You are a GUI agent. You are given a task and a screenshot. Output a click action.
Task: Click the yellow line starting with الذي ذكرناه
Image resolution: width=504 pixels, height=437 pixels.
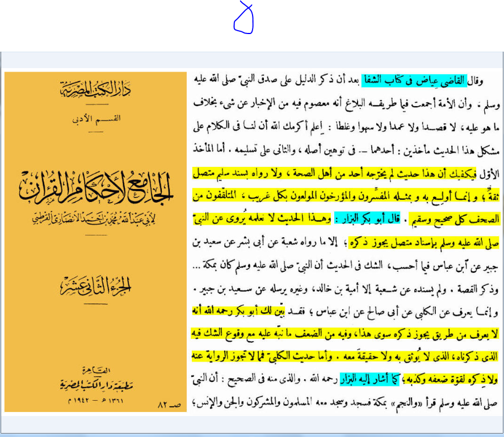coord(345,356)
